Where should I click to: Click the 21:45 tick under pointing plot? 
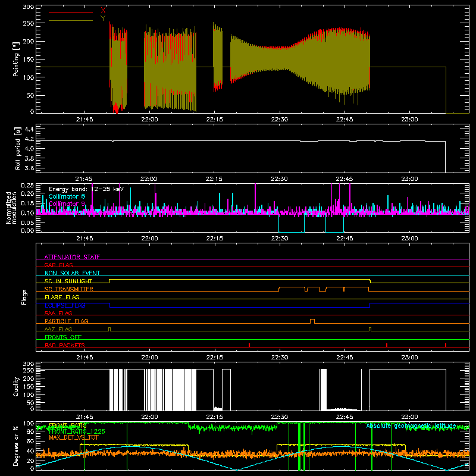84,120
